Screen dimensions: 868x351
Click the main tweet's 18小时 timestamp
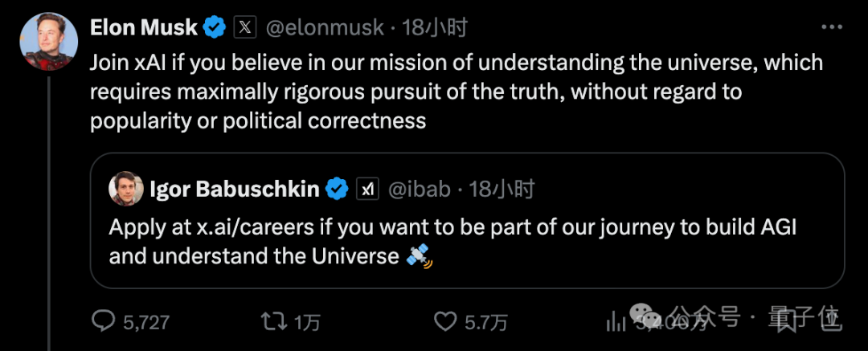[x=434, y=27]
